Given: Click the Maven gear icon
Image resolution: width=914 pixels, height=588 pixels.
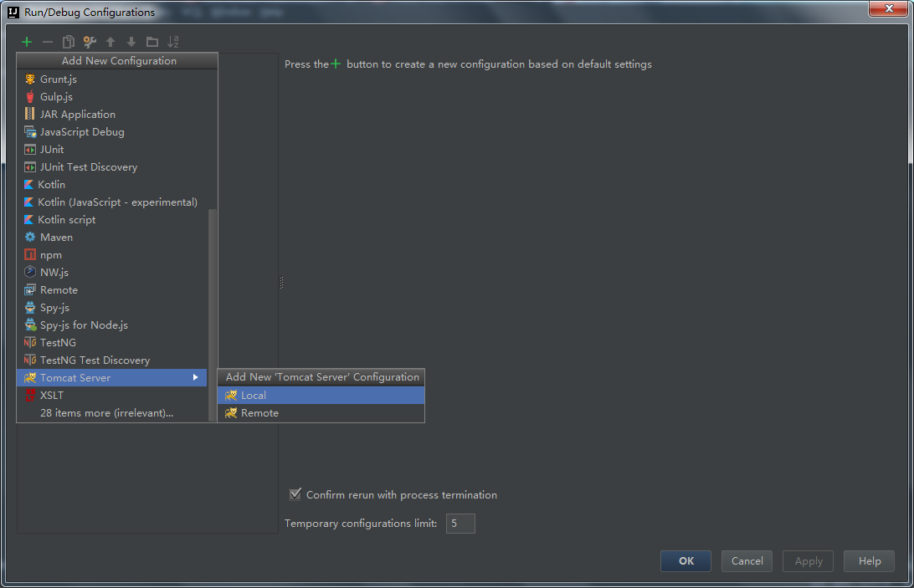Looking at the screenshot, I should point(30,238).
